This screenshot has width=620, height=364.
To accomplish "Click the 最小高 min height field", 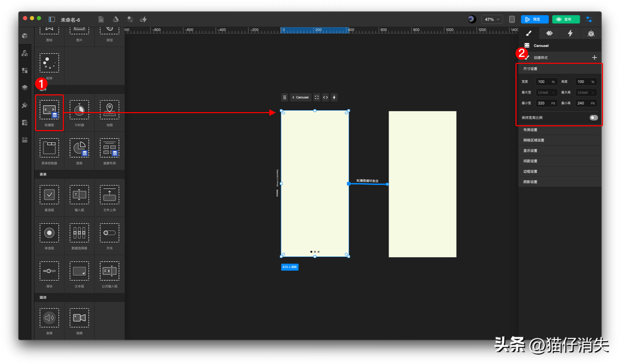I will click(586, 103).
